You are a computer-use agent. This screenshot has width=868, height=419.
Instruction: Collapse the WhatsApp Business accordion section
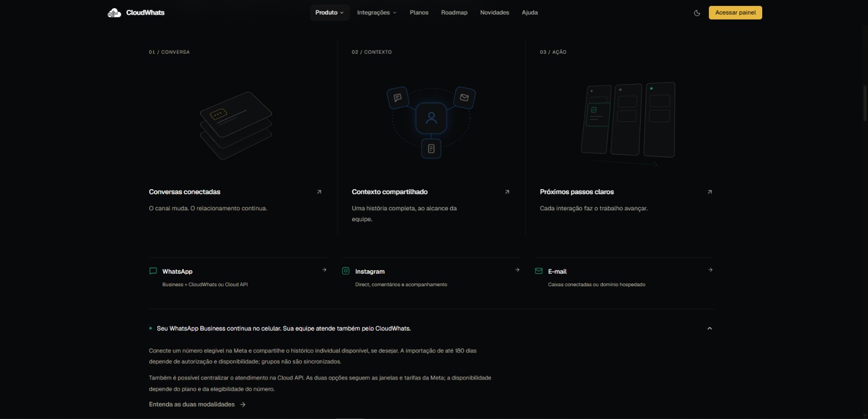[x=710, y=328]
